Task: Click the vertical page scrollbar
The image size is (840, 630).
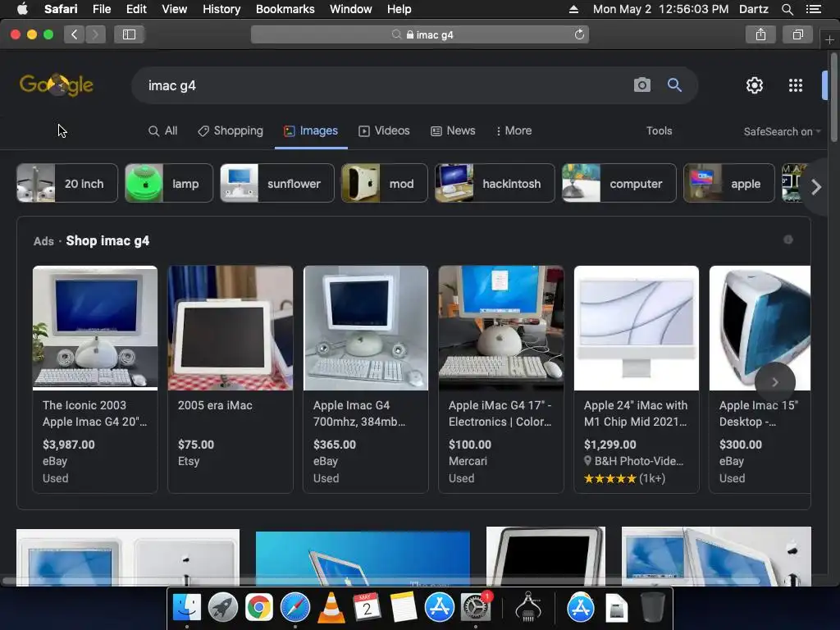Action: [833, 98]
